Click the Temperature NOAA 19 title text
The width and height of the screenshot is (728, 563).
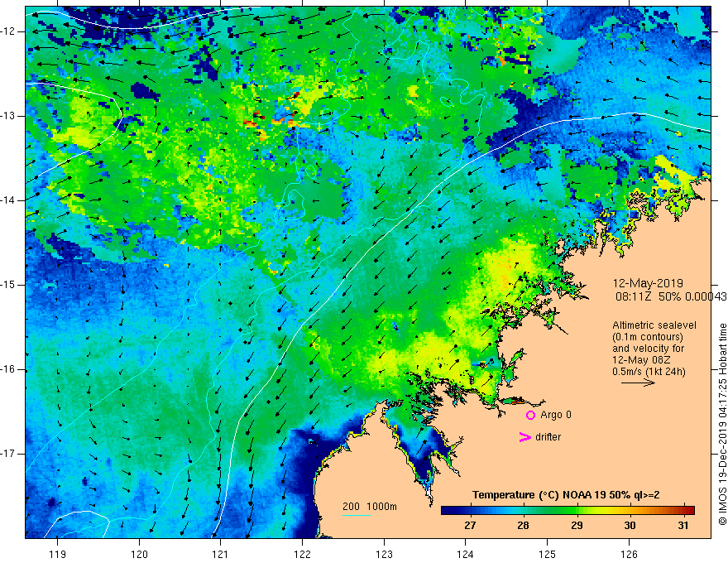click(x=566, y=495)
